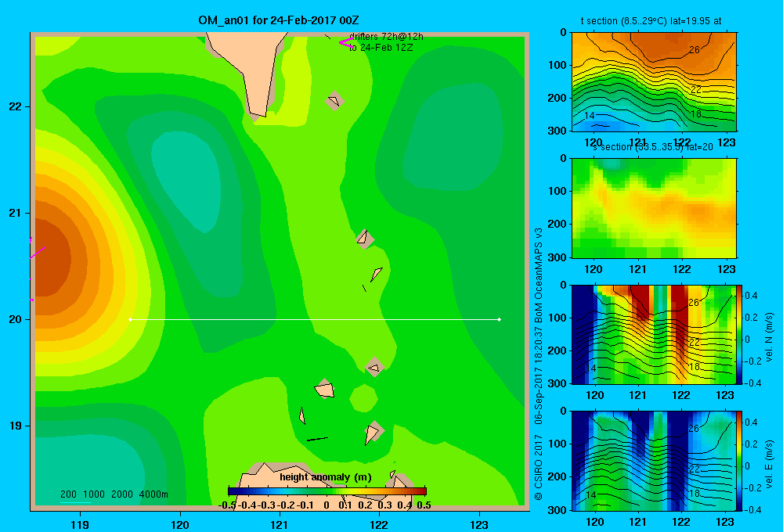The height and width of the screenshot is (532, 783).
Task: Click the vel. N velocity color bar
Action: (x=740, y=334)
